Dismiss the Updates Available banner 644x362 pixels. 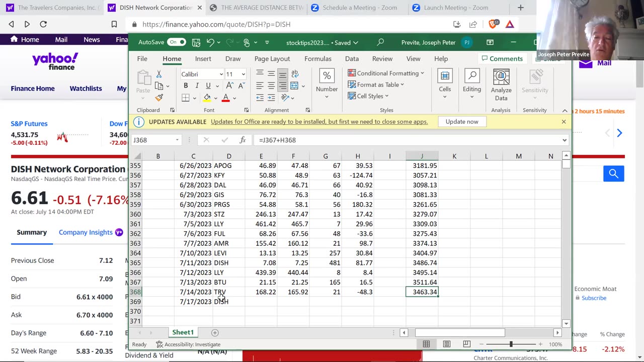pyautogui.click(x=563, y=122)
